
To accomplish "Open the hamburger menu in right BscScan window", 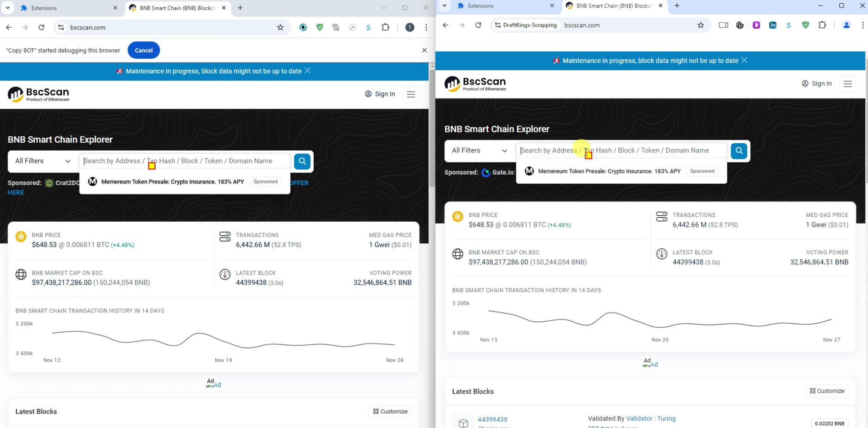I will pyautogui.click(x=848, y=84).
